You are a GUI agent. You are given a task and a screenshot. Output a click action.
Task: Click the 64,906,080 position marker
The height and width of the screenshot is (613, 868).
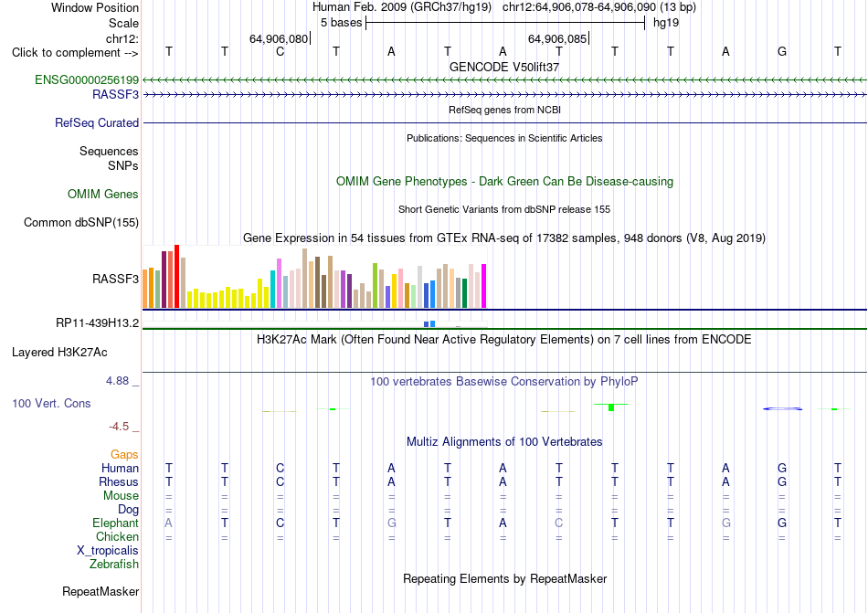[279, 38]
